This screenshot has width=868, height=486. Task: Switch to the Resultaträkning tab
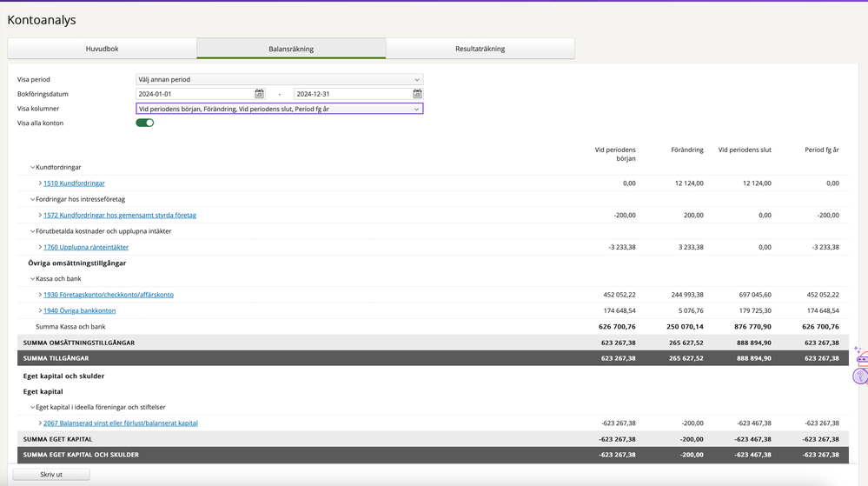tap(480, 49)
